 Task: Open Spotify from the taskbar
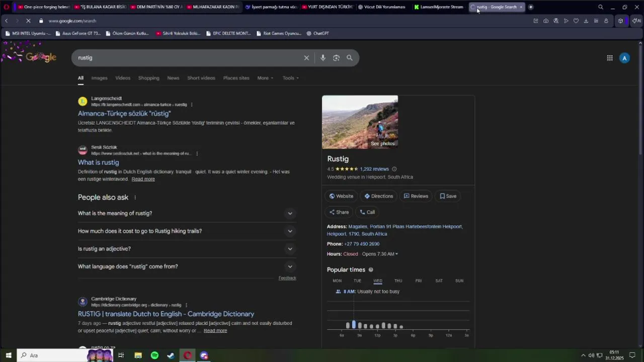(154, 355)
